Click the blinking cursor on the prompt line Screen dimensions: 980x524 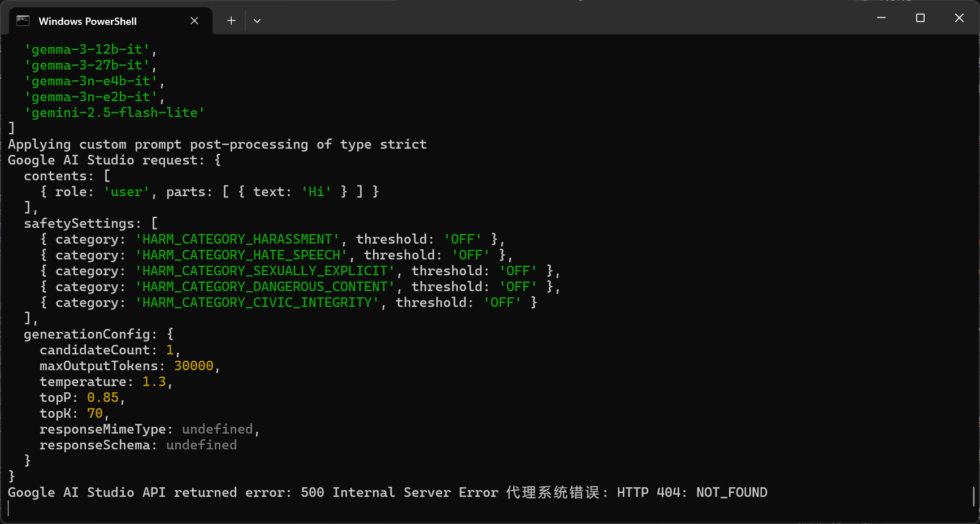9,508
